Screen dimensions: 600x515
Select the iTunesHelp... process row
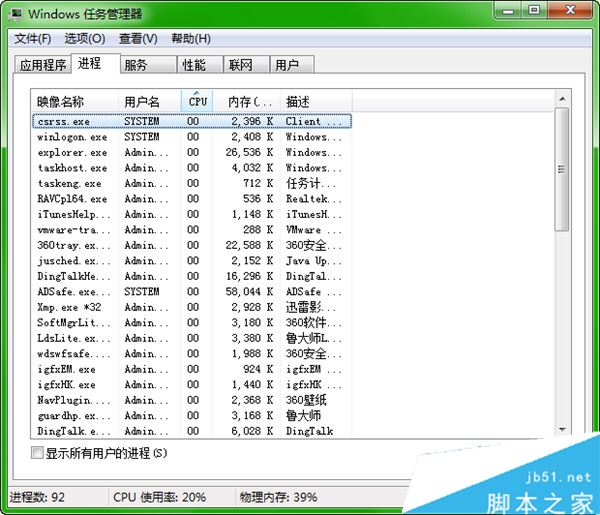192,214
